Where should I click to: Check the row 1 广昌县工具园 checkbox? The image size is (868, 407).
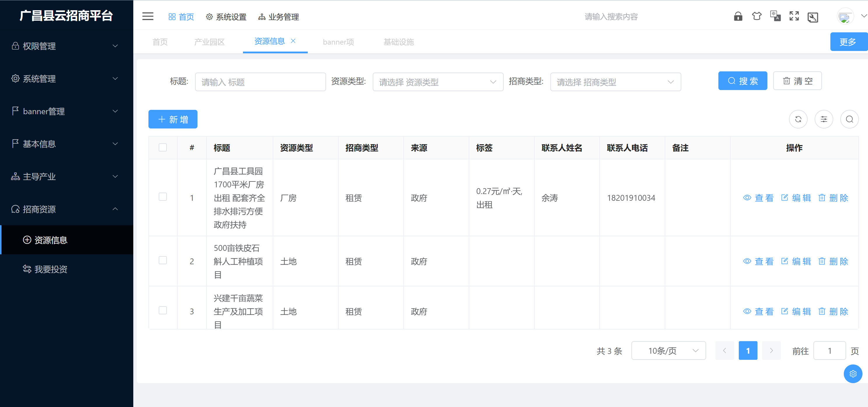click(x=163, y=197)
